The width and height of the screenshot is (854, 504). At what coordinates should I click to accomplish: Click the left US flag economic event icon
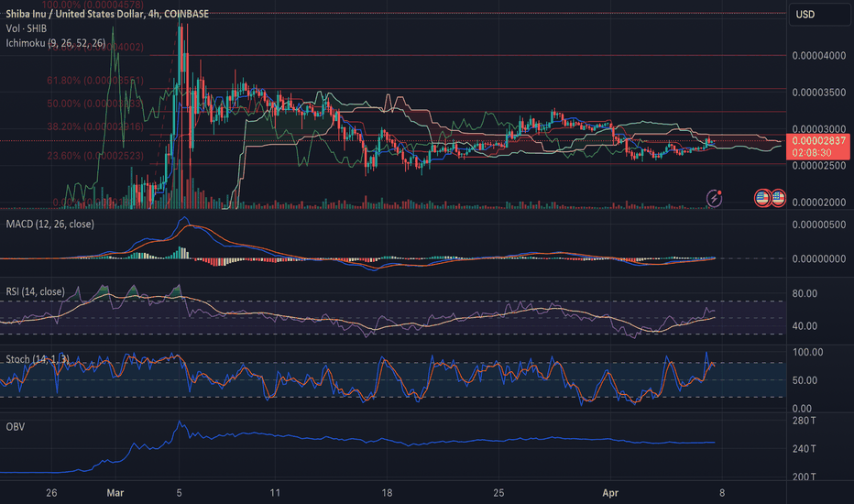coord(762,198)
